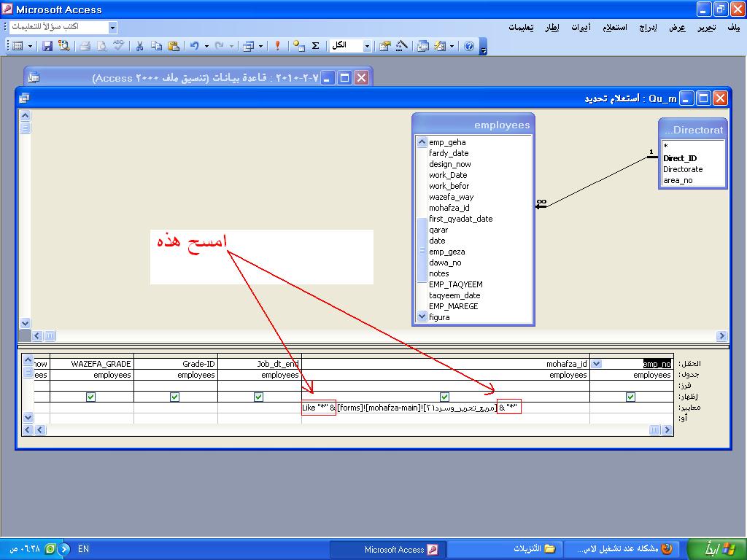The image size is (747, 560).
Task: Switch to Microsoft Access taskbar button
Action: [x=387, y=550]
